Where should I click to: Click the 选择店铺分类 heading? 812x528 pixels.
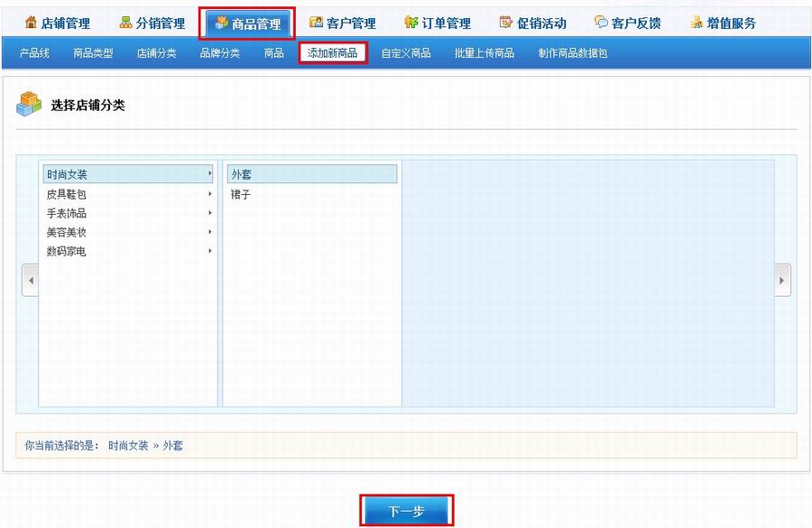(88, 106)
